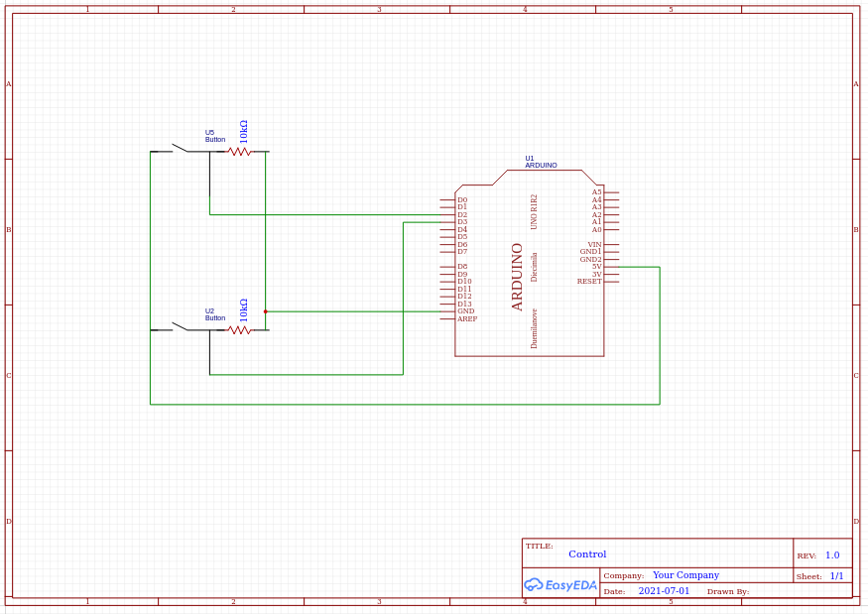Click the large vertical 'ARDUINO' text inside the board

coord(517,277)
